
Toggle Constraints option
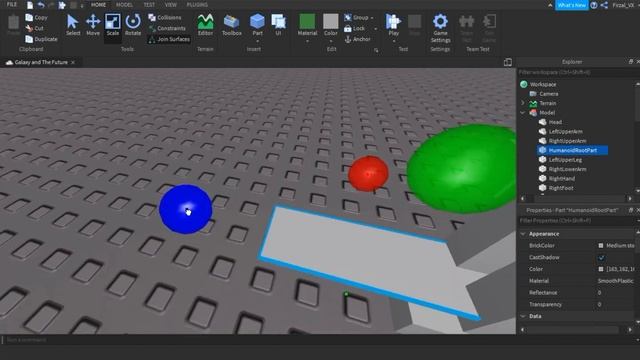point(167,28)
